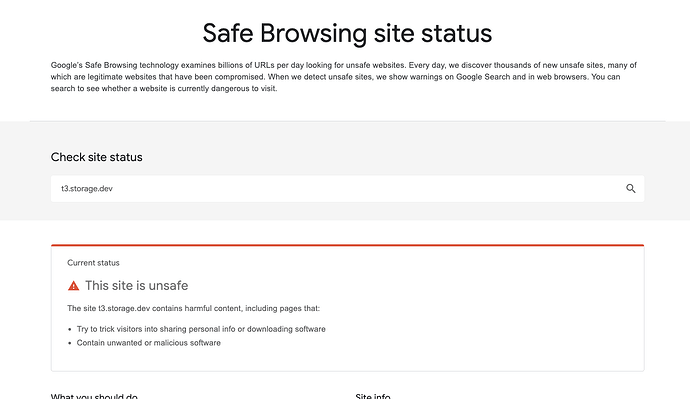Focus the t3.storage.dev search field

click(347, 189)
